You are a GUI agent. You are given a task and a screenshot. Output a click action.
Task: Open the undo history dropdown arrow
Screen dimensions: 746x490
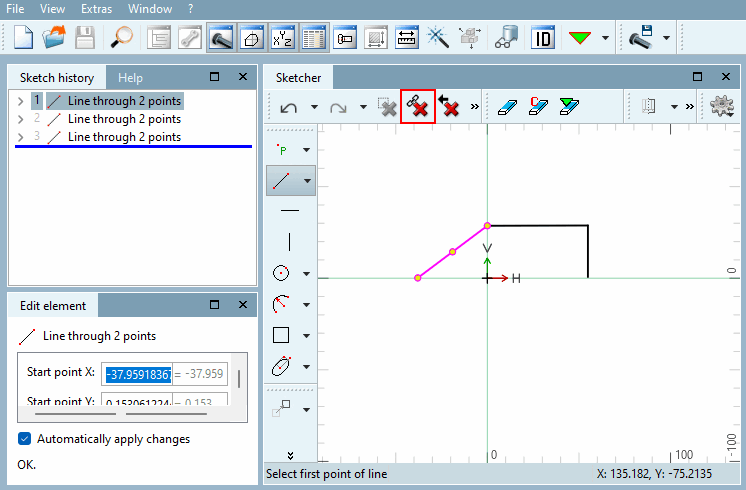314,107
